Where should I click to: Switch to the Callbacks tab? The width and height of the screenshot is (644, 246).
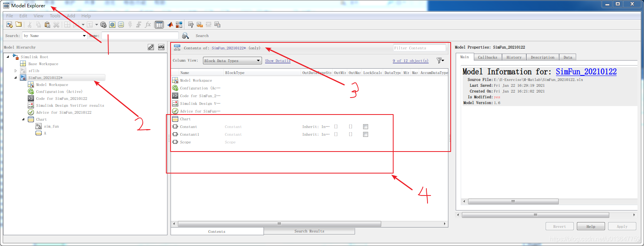pyautogui.click(x=487, y=57)
